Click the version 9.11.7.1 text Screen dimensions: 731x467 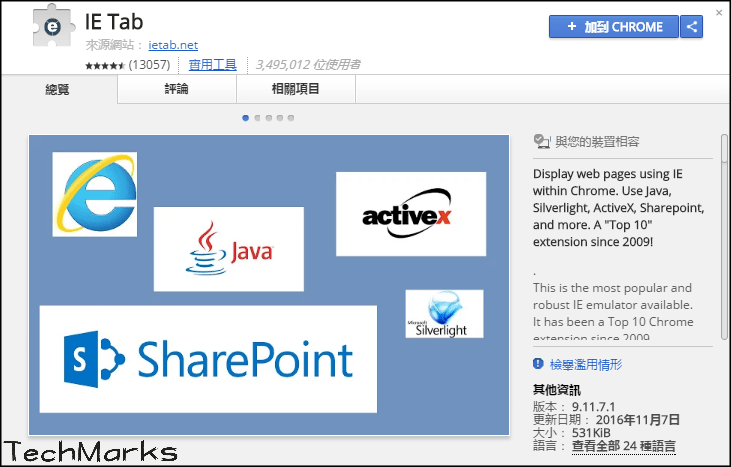point(593,406)
